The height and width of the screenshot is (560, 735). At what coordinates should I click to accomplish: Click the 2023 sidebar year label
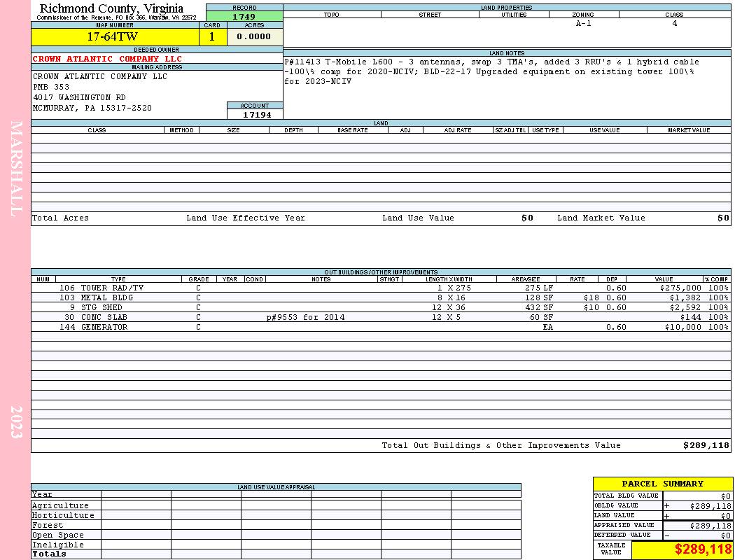click(x=16, y=422)
